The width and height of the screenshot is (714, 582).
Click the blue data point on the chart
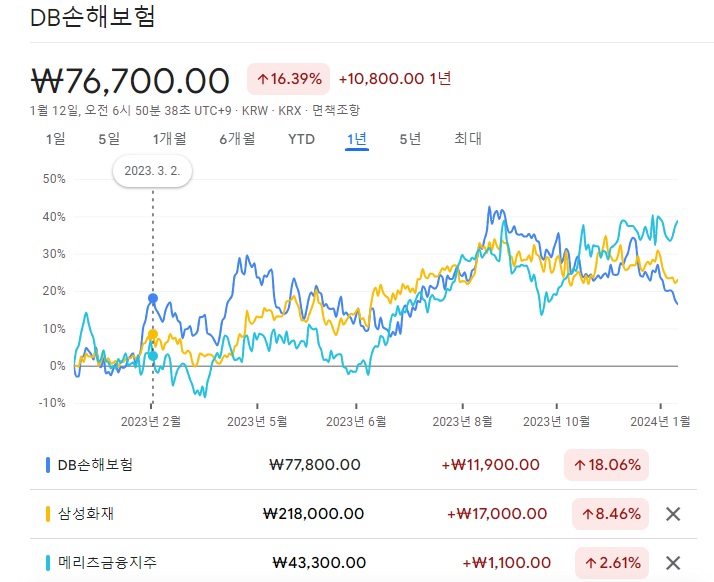coord(153,298)
